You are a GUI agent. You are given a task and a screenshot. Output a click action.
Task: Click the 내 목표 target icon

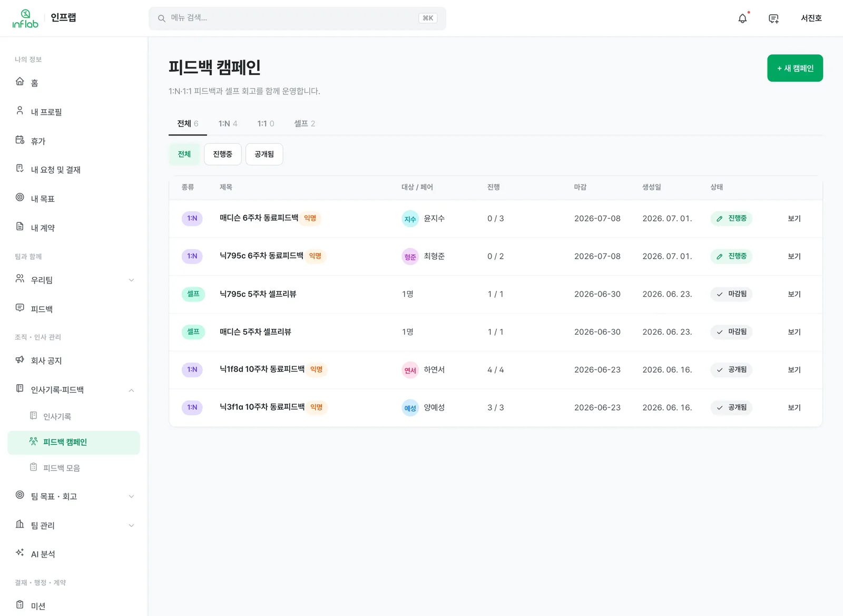20,197
